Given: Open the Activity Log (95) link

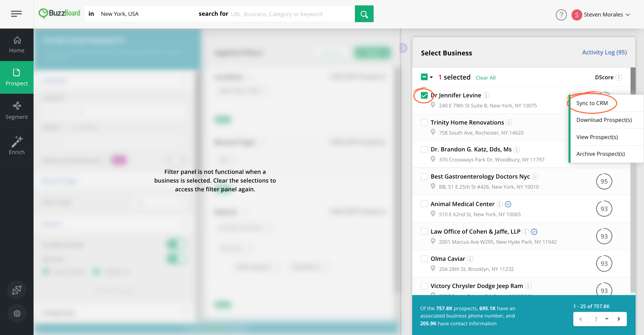Looking at the screenshot, I should coord(604,52).
